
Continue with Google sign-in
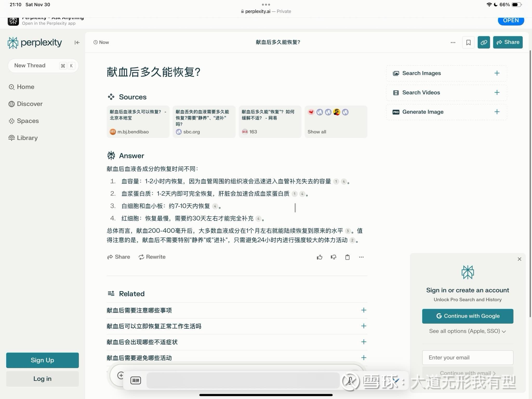[x=468, y=316]
